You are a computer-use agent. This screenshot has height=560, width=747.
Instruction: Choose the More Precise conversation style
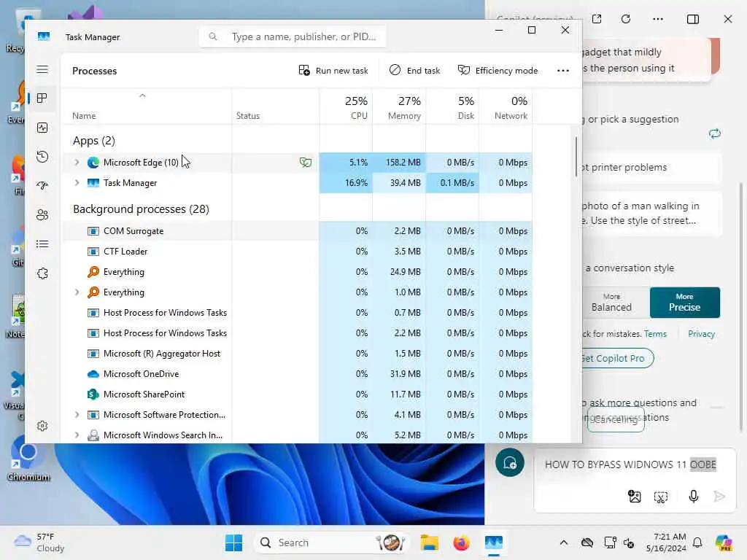pos(684,303)
